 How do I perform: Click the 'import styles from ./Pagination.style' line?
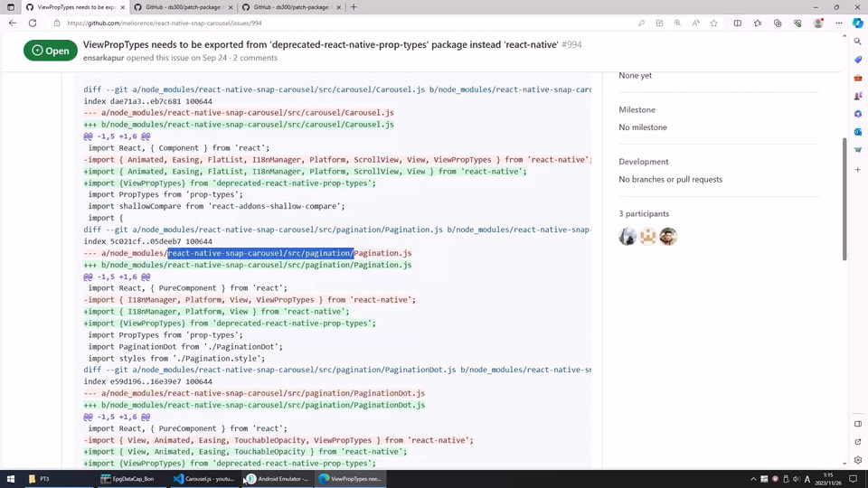176,358
